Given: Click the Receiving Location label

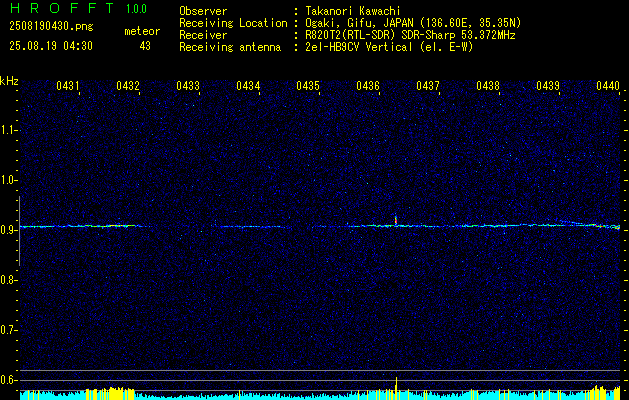Looking at the screenshot, I should (233, 23).
